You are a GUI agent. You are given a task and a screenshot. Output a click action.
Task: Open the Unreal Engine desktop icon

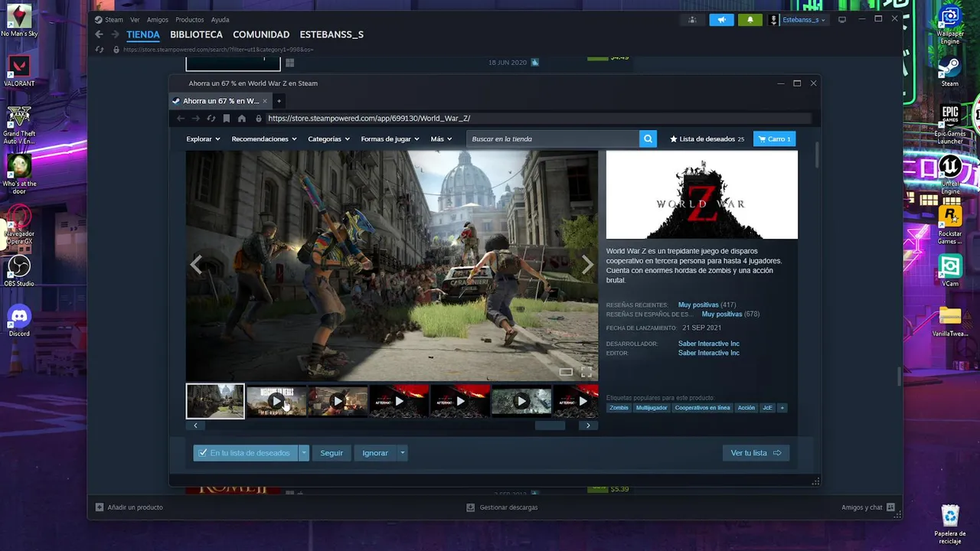tap(950, 174)
